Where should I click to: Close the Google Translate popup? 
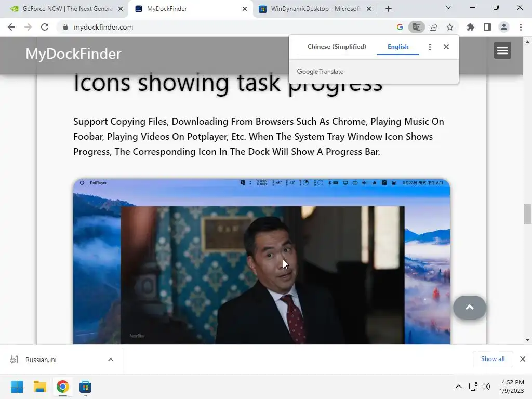click(x=446, y=47)
